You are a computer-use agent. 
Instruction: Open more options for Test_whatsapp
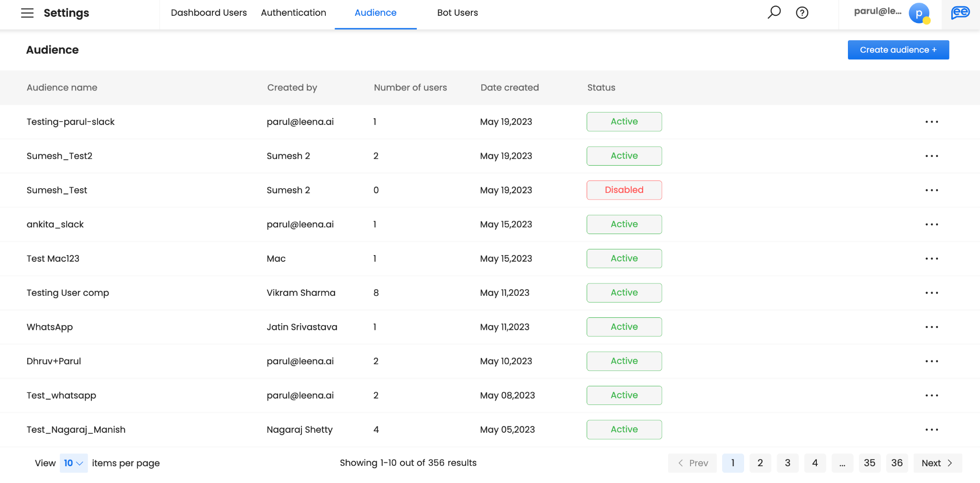(932, 395)
